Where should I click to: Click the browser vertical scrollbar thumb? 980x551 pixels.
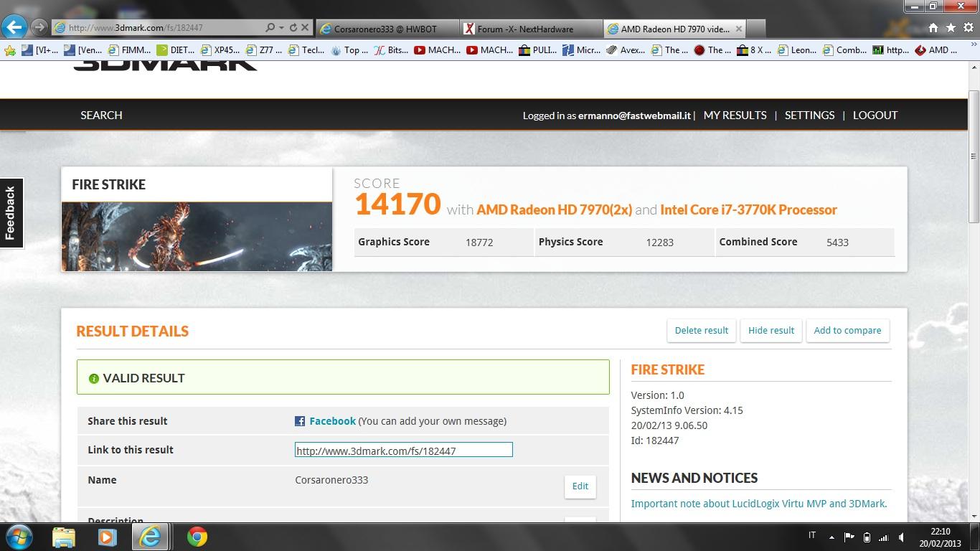[974, 158]
